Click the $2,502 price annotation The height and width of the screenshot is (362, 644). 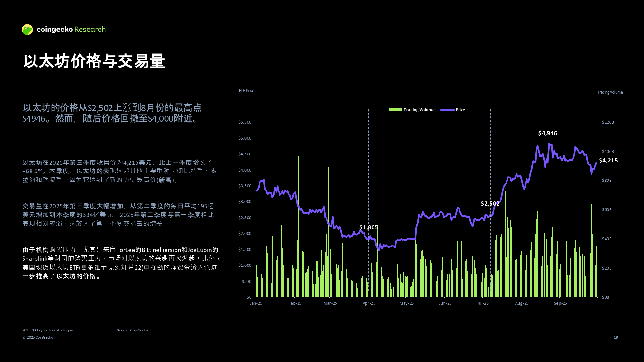point(490,204)
